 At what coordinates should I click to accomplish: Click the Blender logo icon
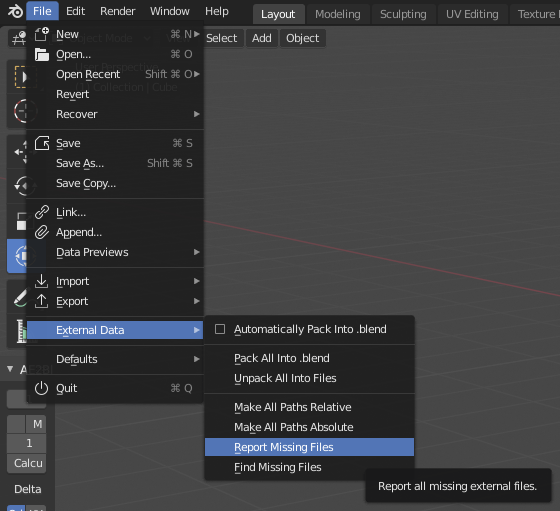[15, 11]
